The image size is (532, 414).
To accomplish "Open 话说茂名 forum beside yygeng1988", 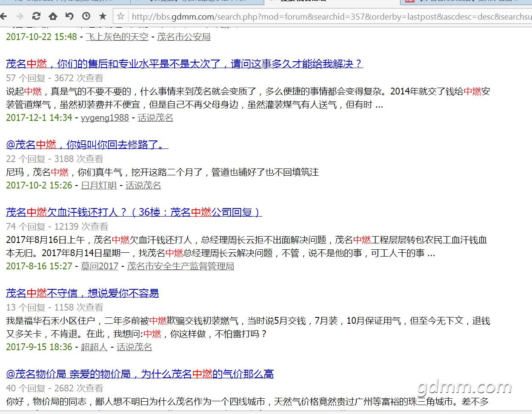I will (155, 118).
